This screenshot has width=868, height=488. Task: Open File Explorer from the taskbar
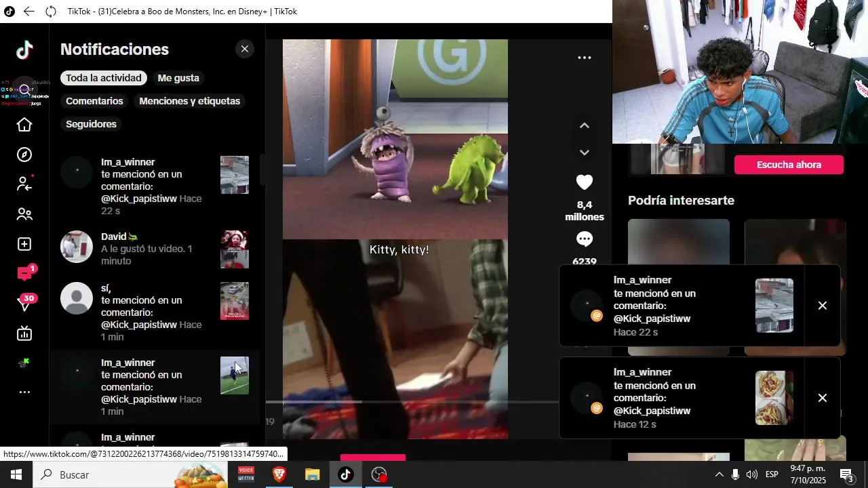pos(312,475)
